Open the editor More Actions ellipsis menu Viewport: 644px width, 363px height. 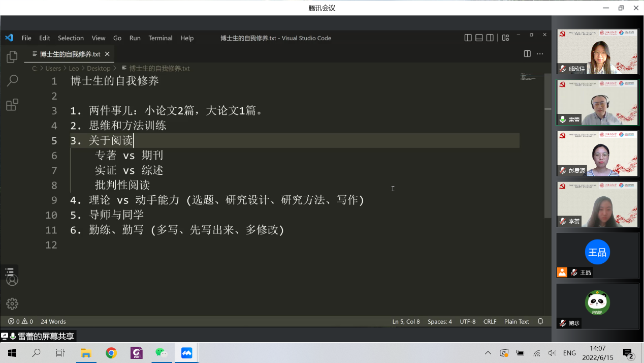click(540, 54)
